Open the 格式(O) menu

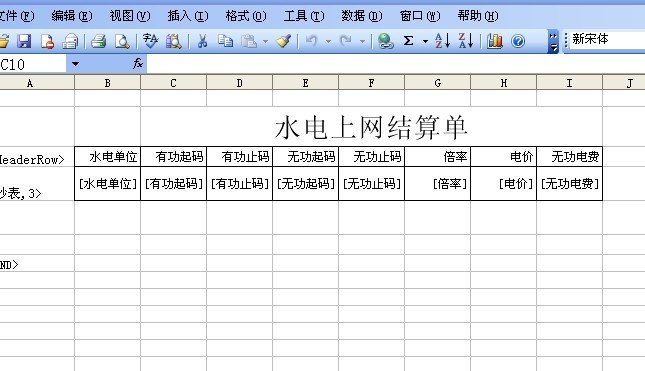pos(246,16)
